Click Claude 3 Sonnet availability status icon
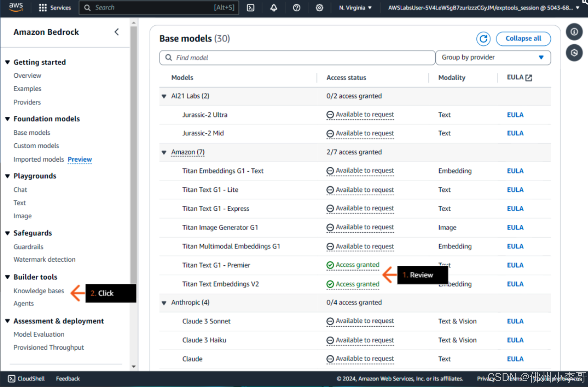This screenshot has height=387, width=588. (x=330, y=321)
